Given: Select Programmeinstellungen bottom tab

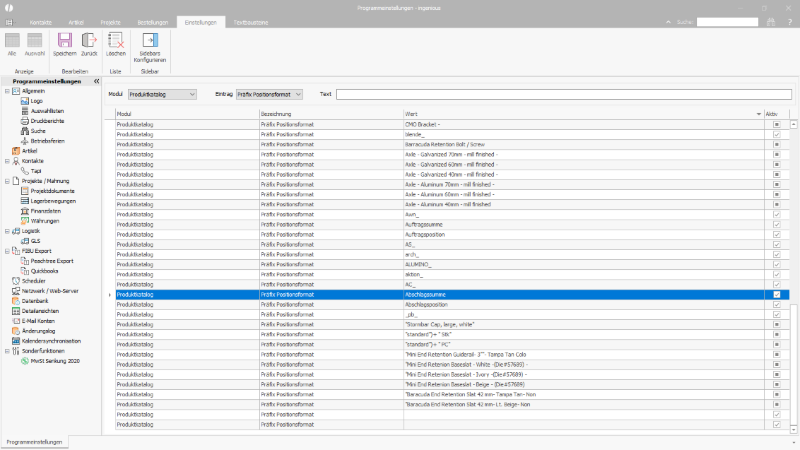Looking at the screenshot, I should (34, 442).
